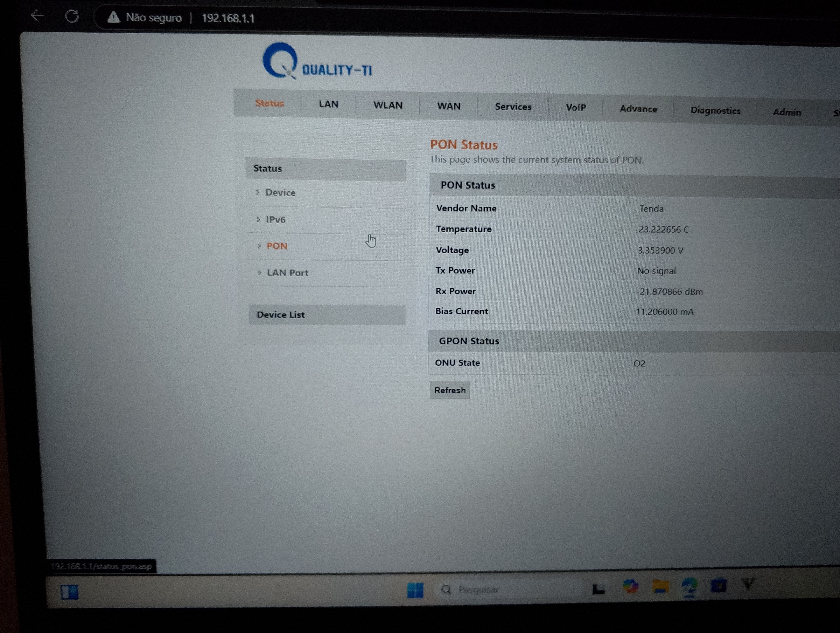The image size is (840, 633).
Task: Click the PON sidebar link
Action: point(277,246)
